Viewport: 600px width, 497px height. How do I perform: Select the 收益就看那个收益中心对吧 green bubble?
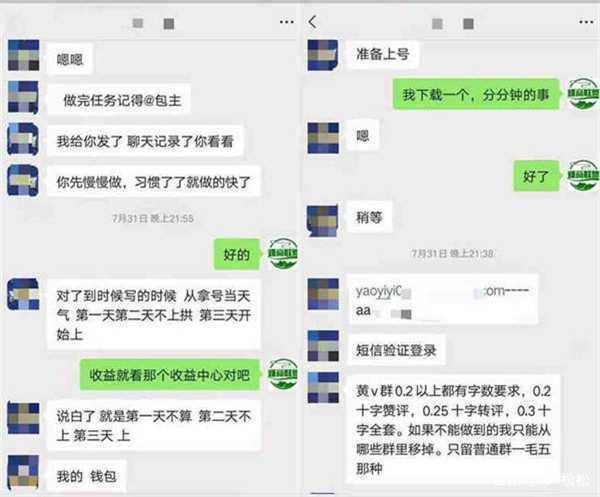[x=170, y=375]
